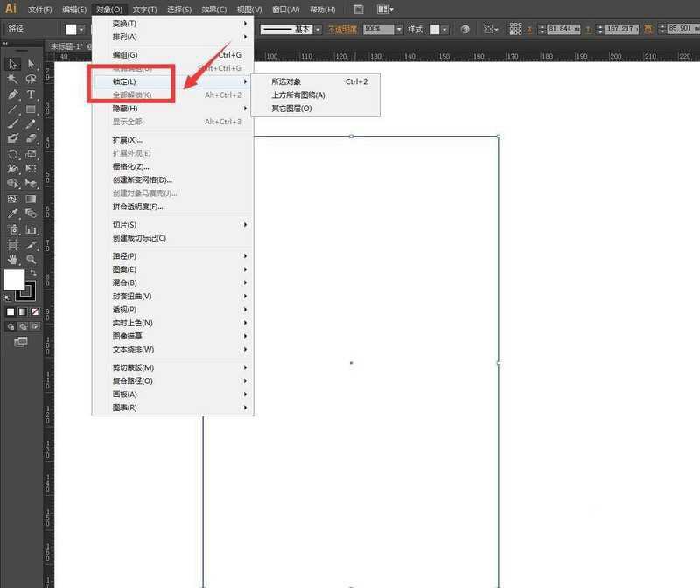This screenshot has height=588, width=700.
Task: Select the Hand tool
Action: [11, 260]
